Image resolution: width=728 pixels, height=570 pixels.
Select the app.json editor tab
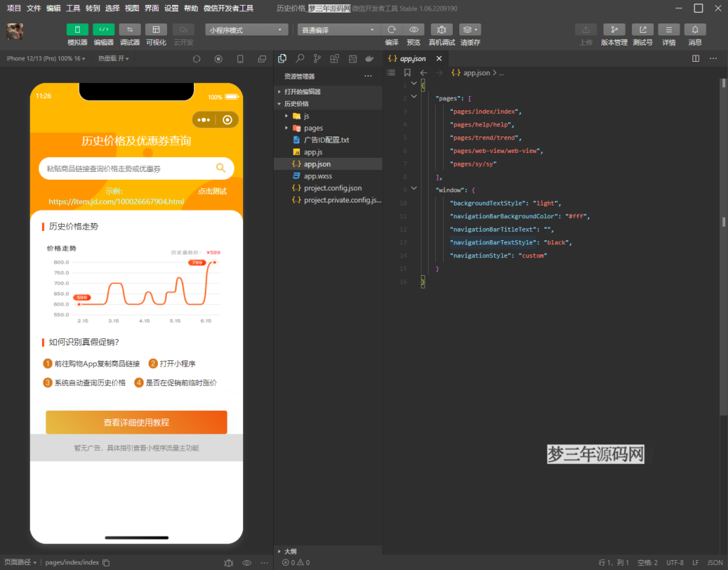[x=412, y=59]
